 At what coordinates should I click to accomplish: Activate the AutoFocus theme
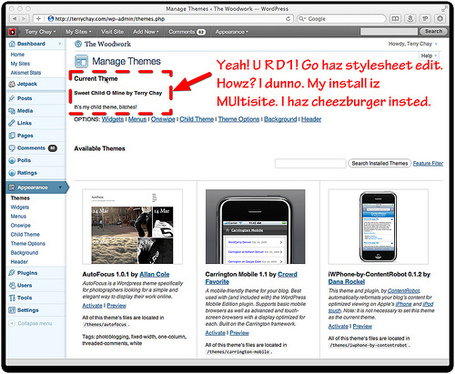(x=92, y=306)
